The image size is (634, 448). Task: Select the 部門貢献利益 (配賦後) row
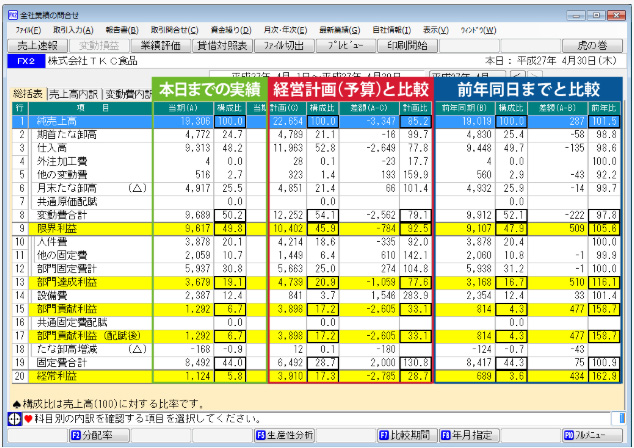coord(317,336)
